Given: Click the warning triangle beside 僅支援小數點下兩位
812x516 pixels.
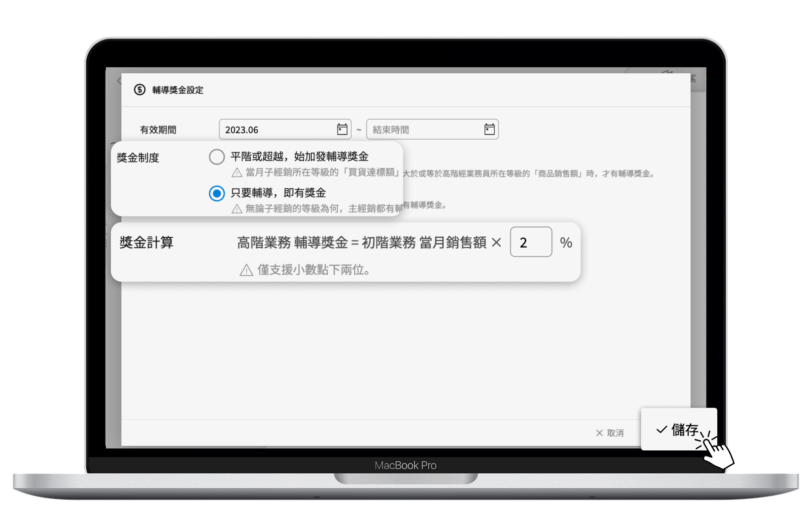Looking at the screenshot, I should point(246,270).
